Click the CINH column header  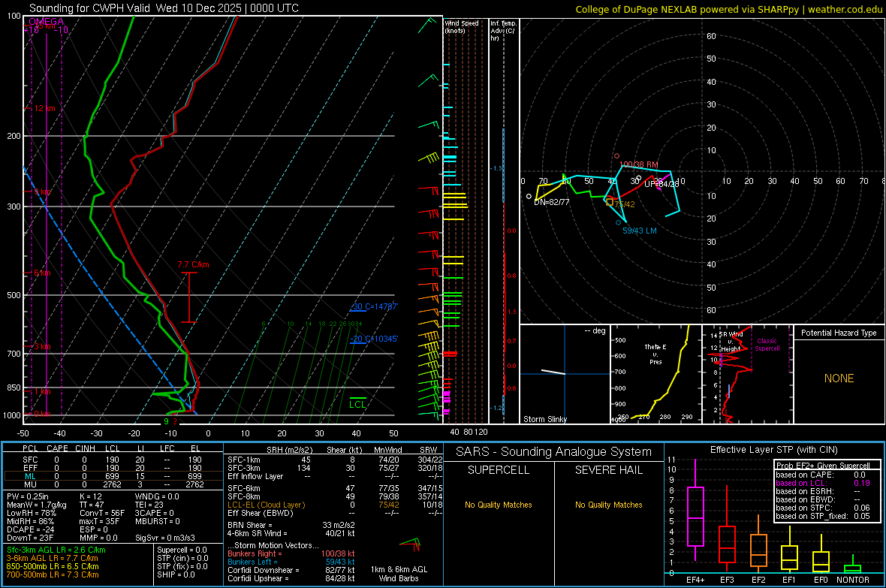click(86, 448)
